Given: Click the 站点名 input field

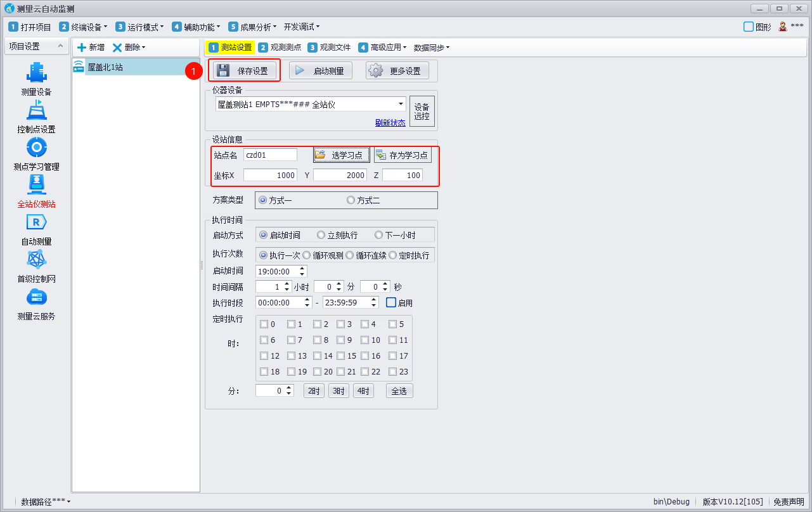Looking at the screenshot, I should (269, 155).
